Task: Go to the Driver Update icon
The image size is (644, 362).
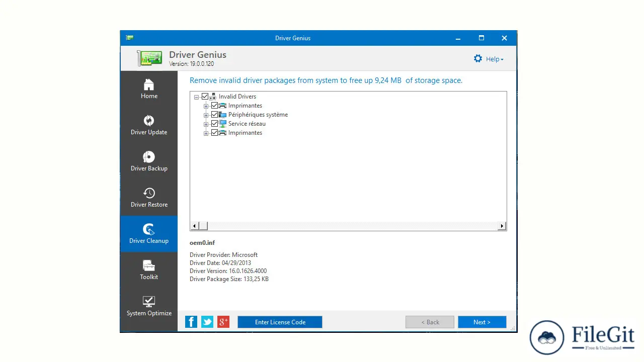Action: click(x=149, y=121)
